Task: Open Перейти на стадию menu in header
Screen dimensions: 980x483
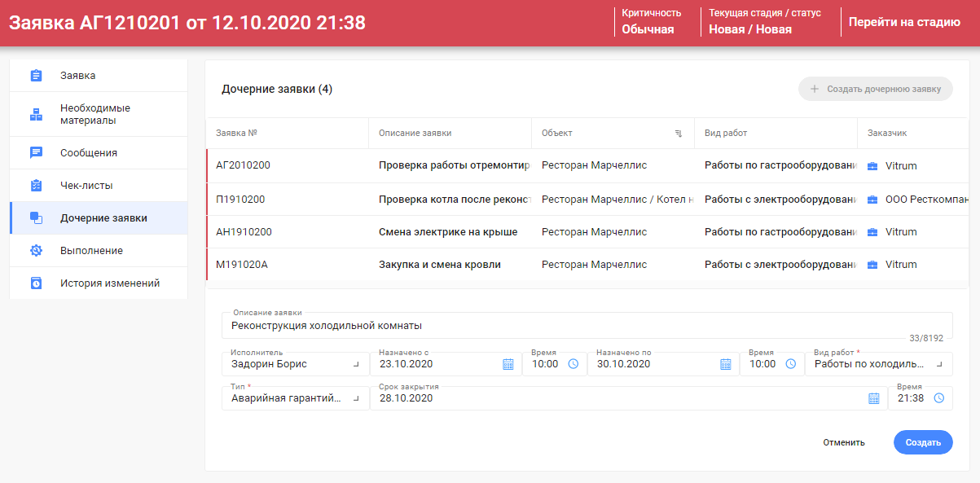Action: (x=904, y=22)
